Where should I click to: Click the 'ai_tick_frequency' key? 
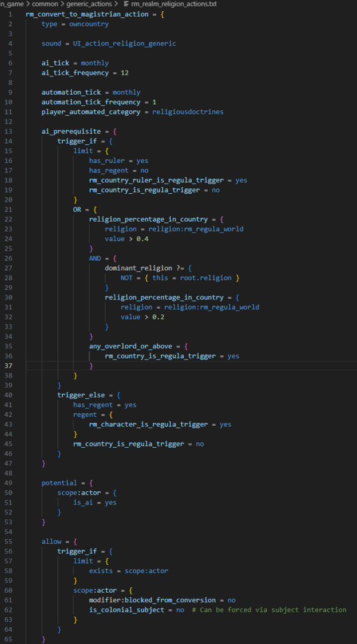[75, 73]
